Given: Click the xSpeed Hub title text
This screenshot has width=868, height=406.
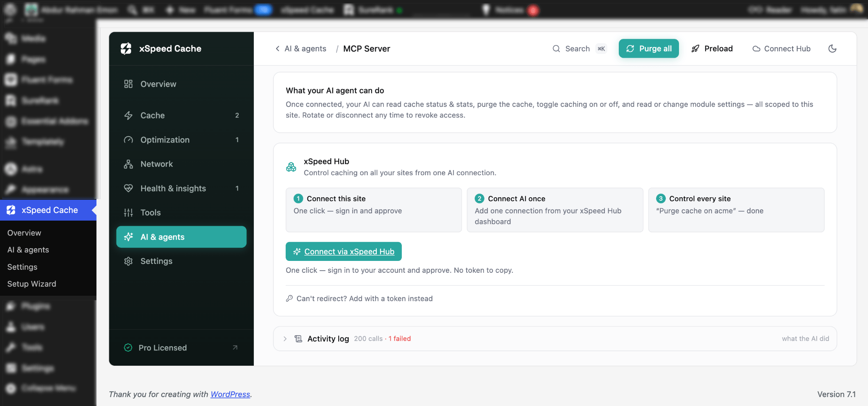Looking at the screenshot, I should [x=326, y=161].
